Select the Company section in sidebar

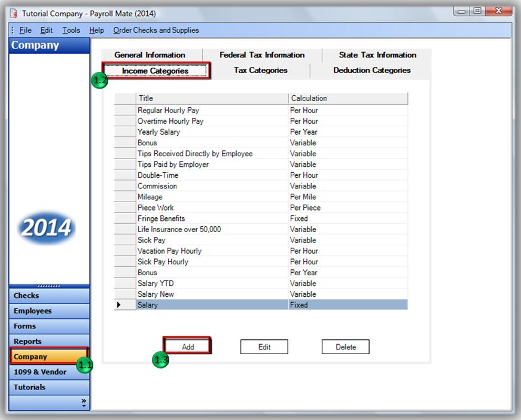(x=49, y=357)
